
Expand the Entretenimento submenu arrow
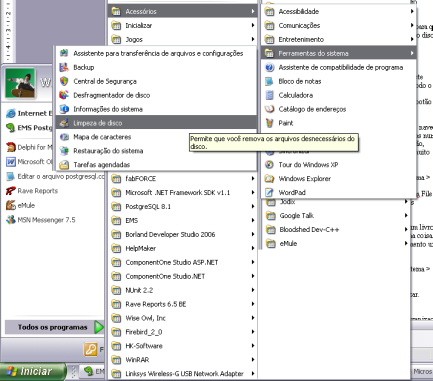412,39
